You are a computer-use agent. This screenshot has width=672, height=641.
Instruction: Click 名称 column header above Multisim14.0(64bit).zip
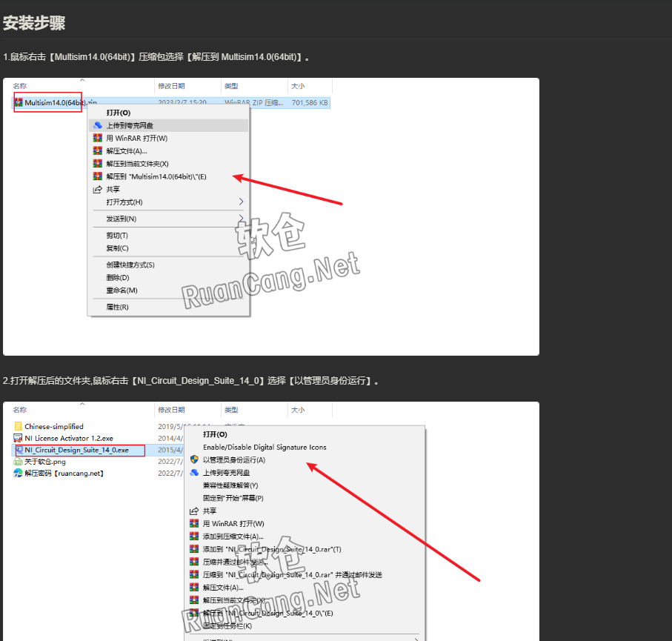pyautogui.click(x=20, y=86)
